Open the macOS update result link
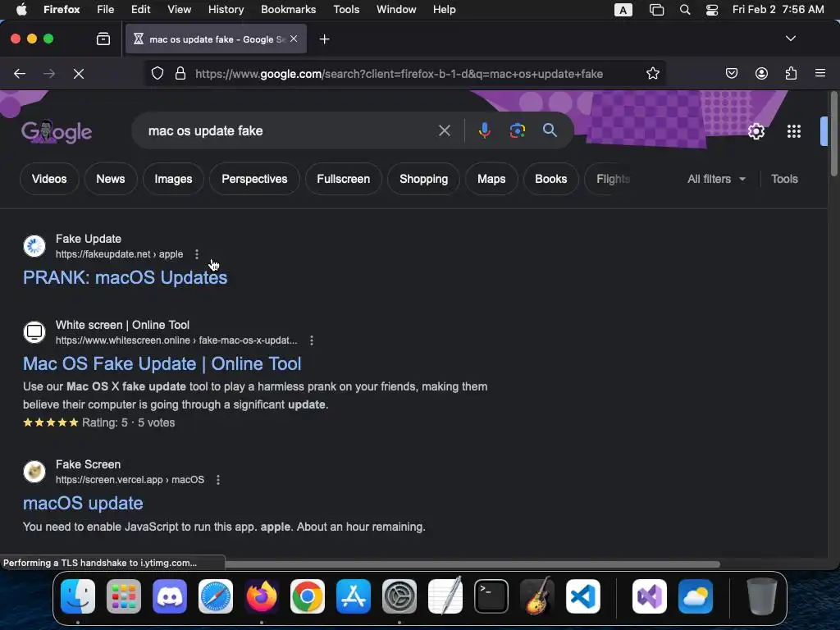Image resolution: width=840 pixels, height=630 pixels. pyautogui.click(x=83, y=504)
